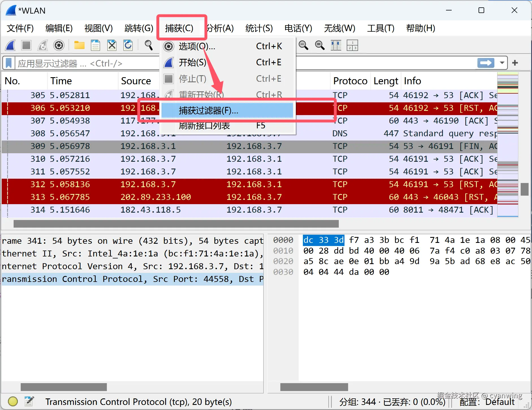
Task: Click the 配置: Default profile in status bar
Action: [x=487, y=402]
